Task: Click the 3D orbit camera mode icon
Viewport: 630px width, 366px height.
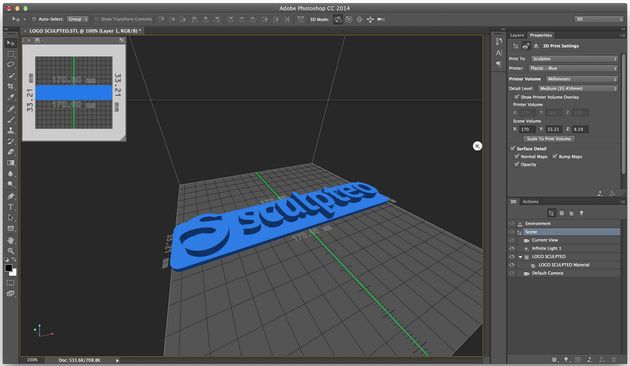Action: [338, 19]
